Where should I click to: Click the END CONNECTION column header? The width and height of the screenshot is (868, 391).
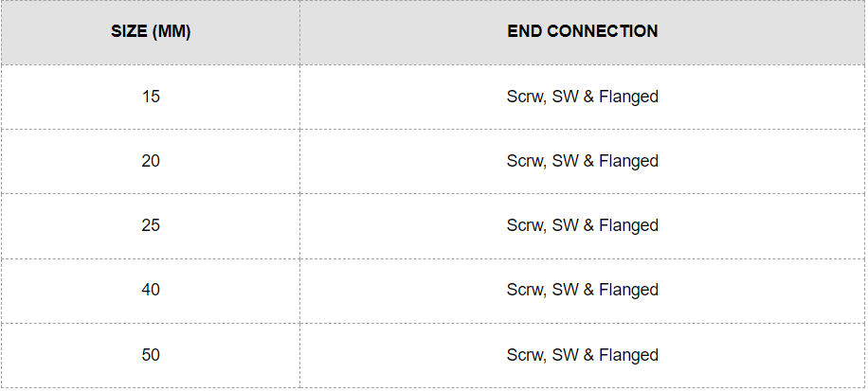pos(582,31)
